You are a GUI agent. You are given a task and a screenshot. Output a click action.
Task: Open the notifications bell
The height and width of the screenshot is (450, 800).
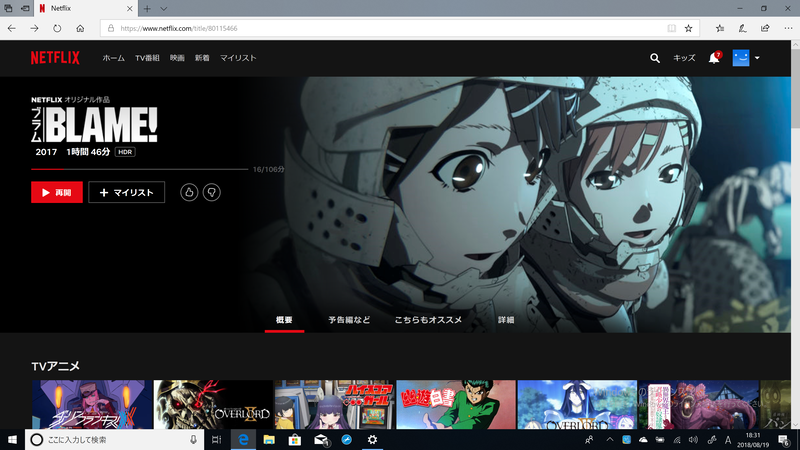[x=714, y=58]
